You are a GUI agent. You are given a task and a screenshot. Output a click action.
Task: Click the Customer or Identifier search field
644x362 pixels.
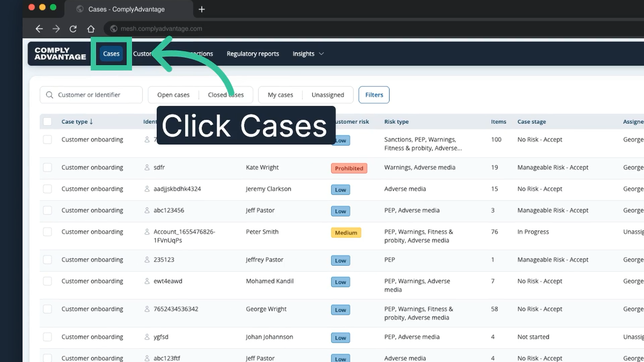[x=91, y=95]
